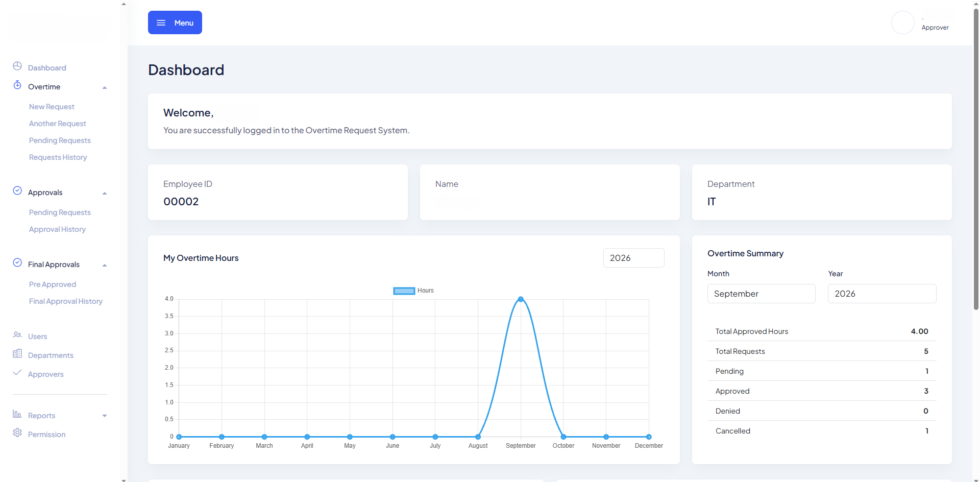Click the user avatar circle
Viewport: 980px width, 482px height.
point(902,22)
